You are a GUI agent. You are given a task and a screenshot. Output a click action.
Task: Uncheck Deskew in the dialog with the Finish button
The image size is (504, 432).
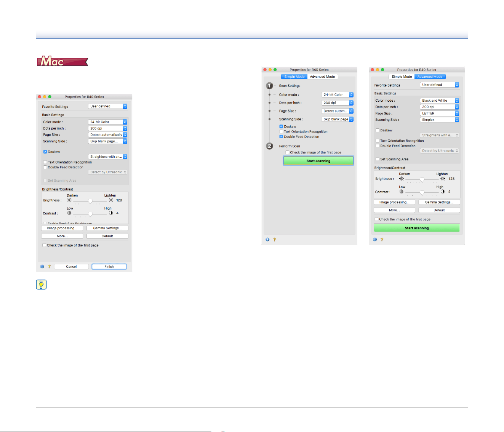pyautogui.click(x=45, y=152)
